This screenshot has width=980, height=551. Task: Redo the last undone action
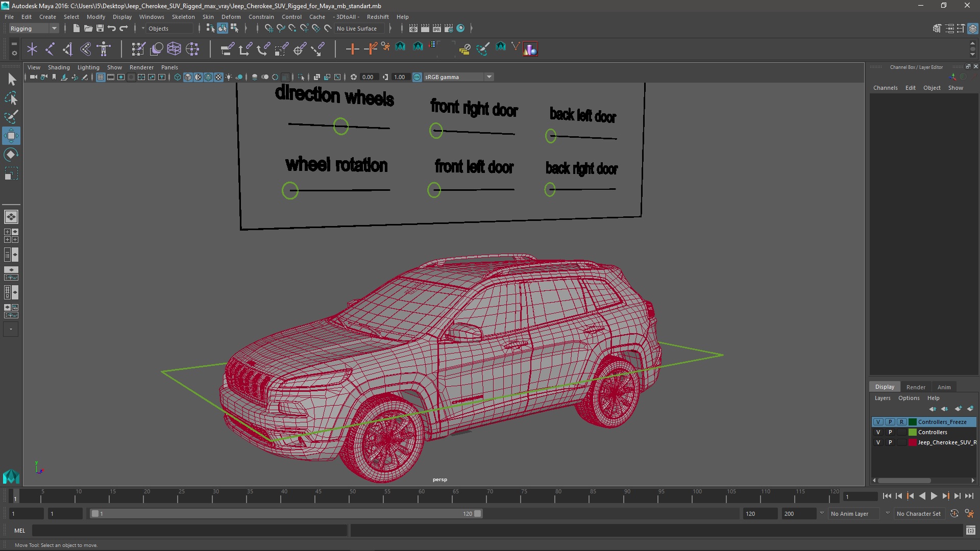coord(124,29)
